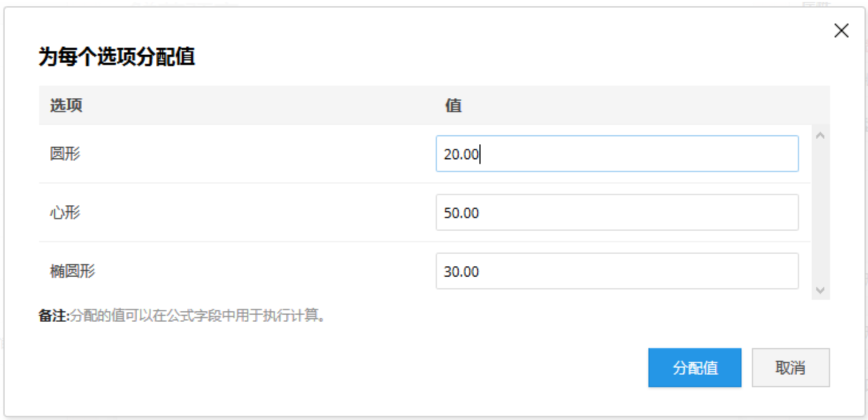Select the 圆形 option label
Image resolution: width=868 pixels, height=420 pixels.
[x=65, y=154]
